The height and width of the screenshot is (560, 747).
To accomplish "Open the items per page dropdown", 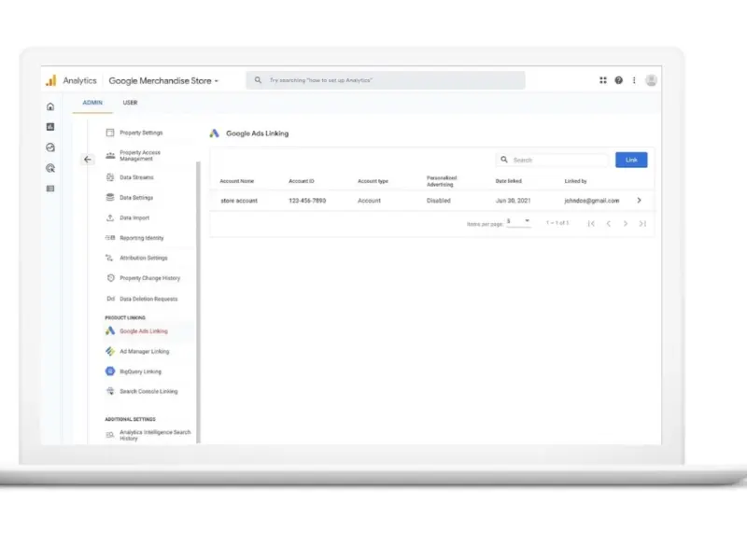I will click(x=518, y=222).
